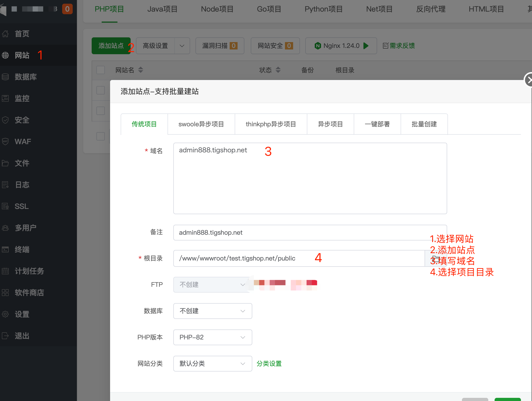The height and width of the screenshot is (401, 532).
Task: Click the grid icon beside 软件商店
Action: pos(5,293)
